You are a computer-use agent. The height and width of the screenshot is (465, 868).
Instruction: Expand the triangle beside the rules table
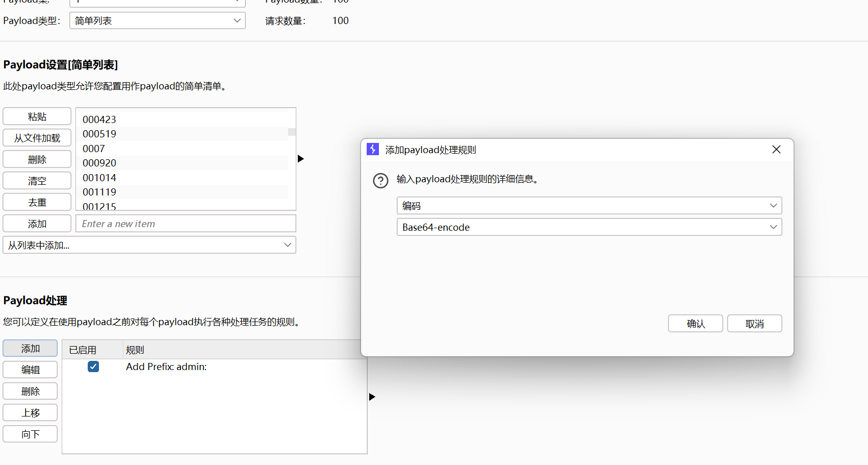pos(372,397)
